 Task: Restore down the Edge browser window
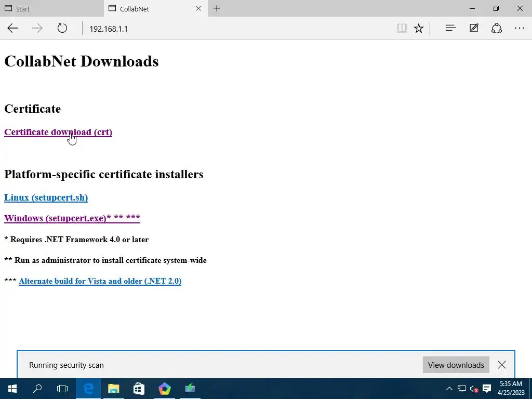click(496, 8)
